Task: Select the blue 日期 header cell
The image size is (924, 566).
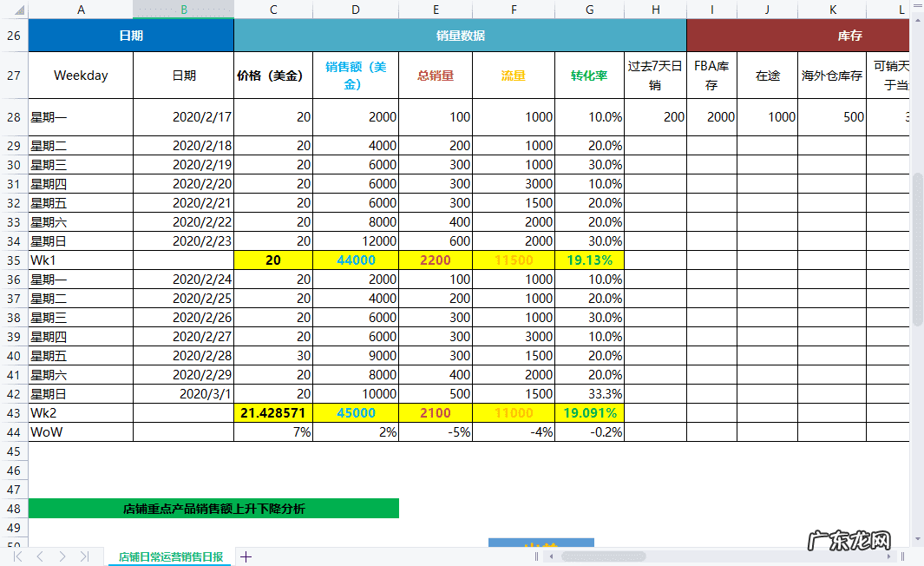Action: (x=131, y=36)
